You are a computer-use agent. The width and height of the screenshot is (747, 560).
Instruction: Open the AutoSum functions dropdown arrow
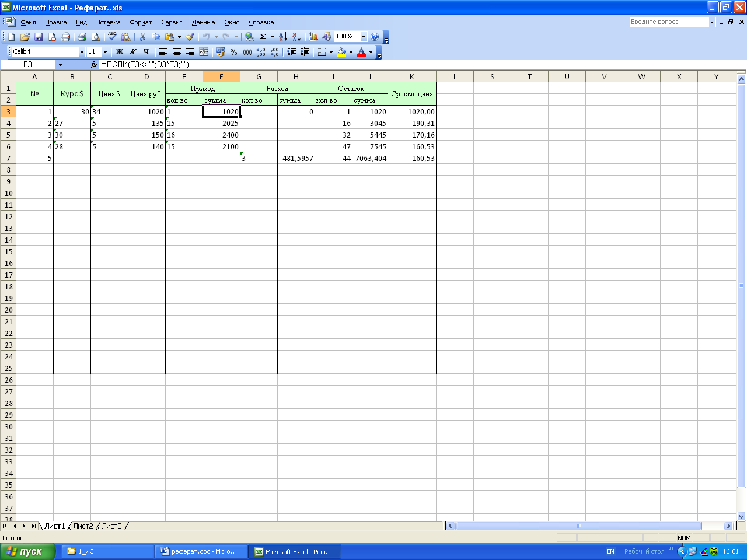coord(273,37)
